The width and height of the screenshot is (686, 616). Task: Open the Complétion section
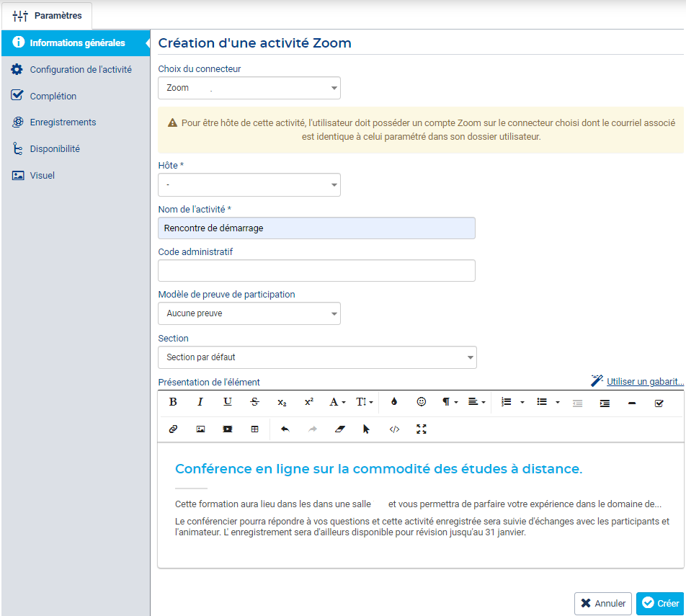tap(76, 96)
